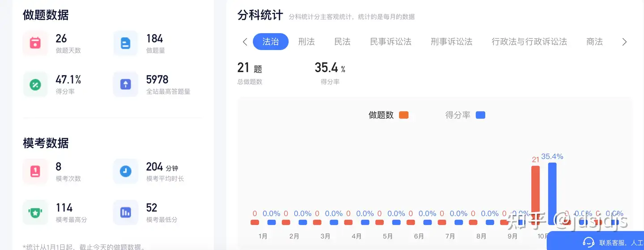The width and height of the screenshot is (644, 250).
Task: Click the 8月 axis label
Action: (481, 236)
